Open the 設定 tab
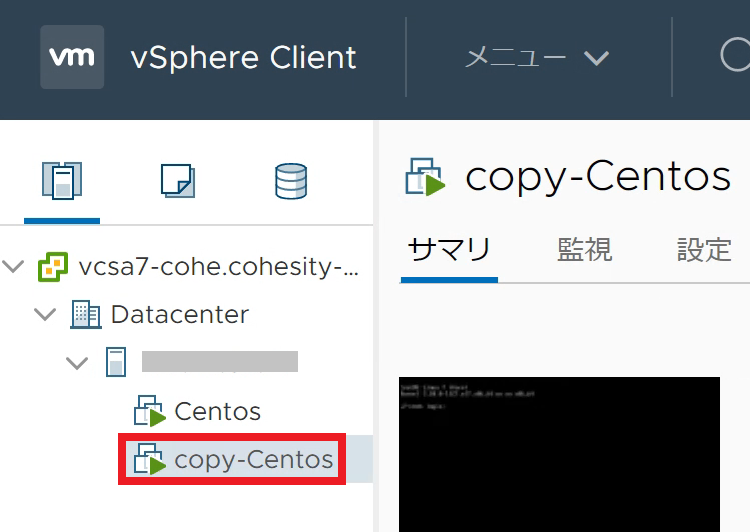The image size is (750, 532). 704,250
